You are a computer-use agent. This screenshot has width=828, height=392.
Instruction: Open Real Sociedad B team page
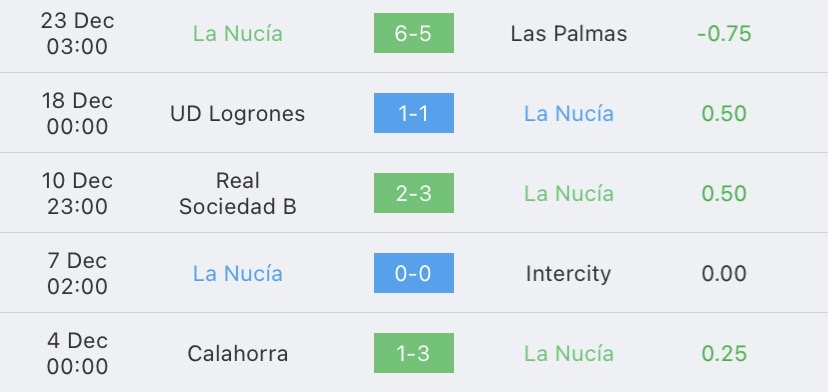tap(238, 193)
